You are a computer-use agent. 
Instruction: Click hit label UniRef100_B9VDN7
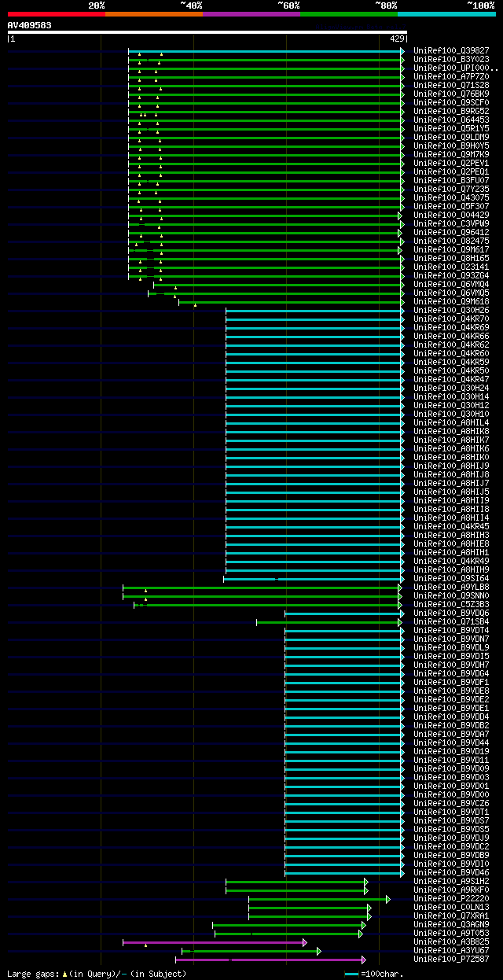pyautogui.click(x=451, y=639)
